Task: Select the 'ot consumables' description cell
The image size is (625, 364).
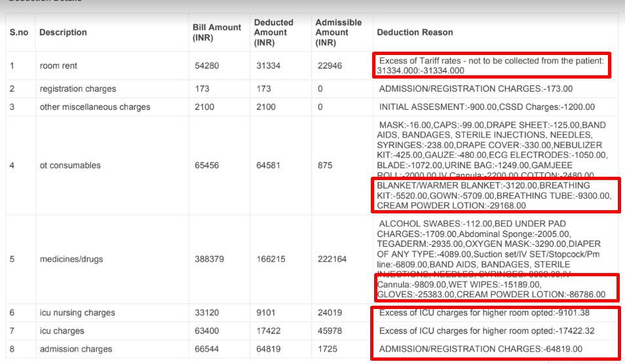Action: coord(70,165)
